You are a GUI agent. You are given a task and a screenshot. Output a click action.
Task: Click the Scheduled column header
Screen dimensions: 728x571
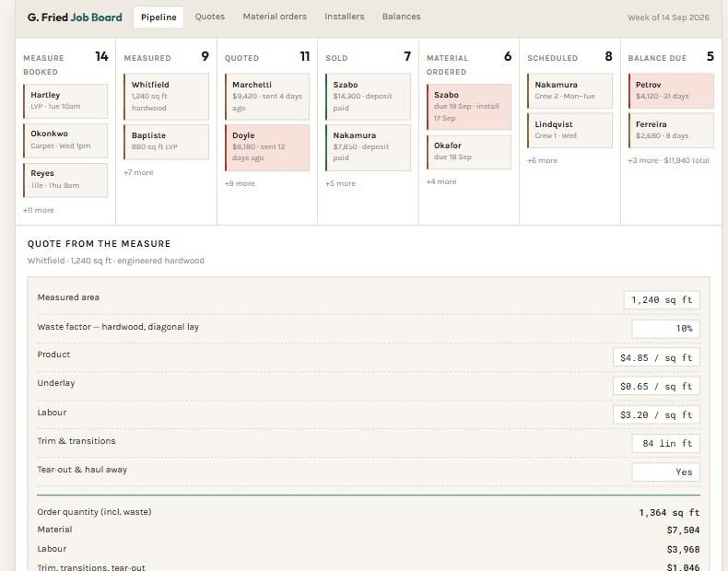click(553, 58)
